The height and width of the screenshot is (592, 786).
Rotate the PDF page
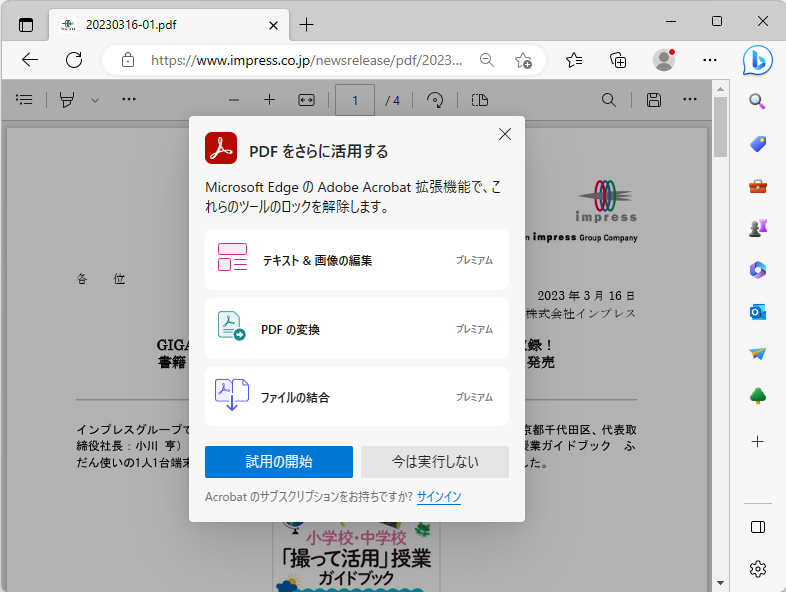point(435,100)
